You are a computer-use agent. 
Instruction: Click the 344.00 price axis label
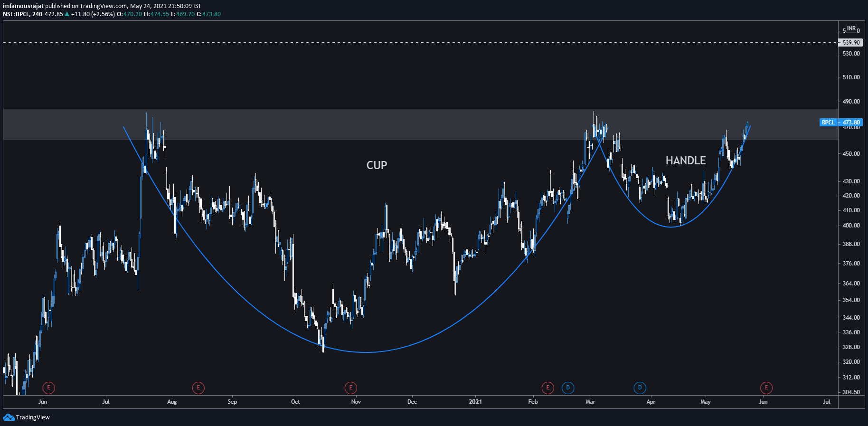(851, 318)
